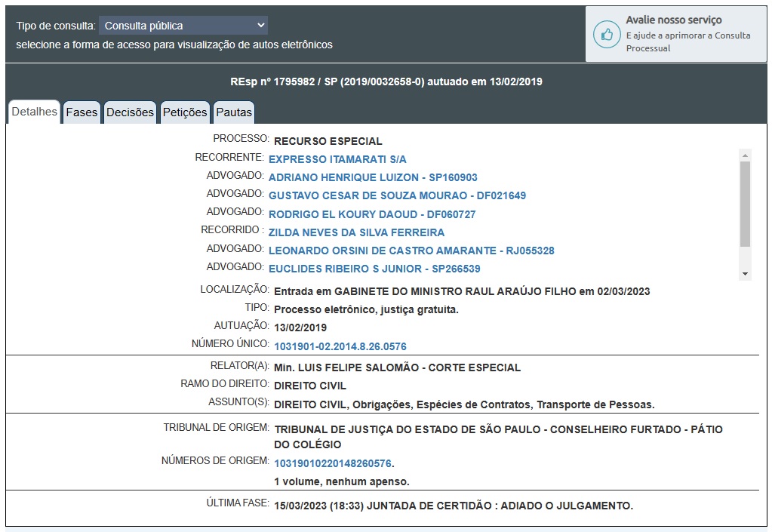This screenshot has width=772, height=532.
Task: Click Leonardo Orsini de Castro Amarante link
Action: (411, 251)
